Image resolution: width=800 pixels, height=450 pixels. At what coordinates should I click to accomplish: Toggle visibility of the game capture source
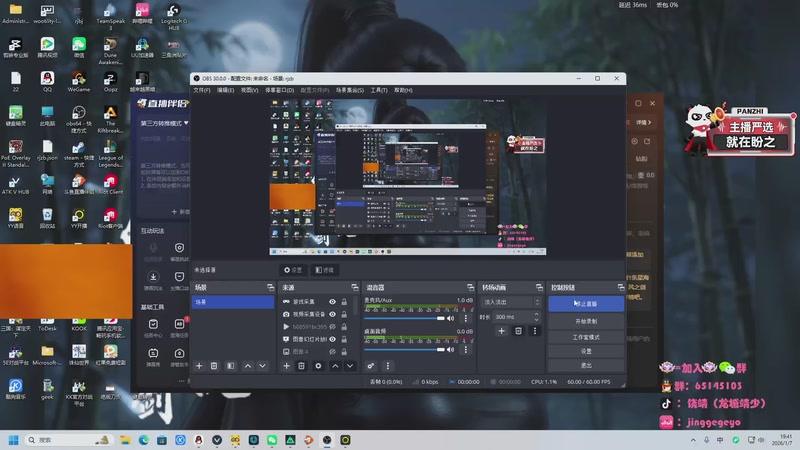pyautogui.click(x=333, y=301)
